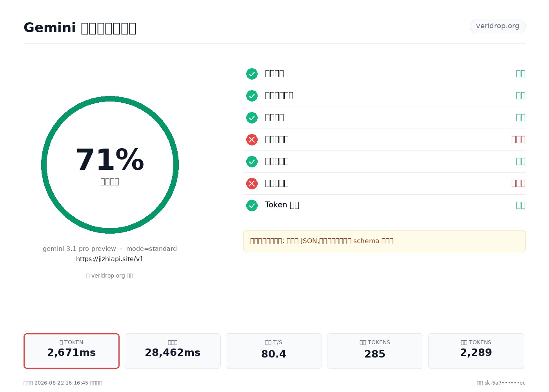Image resolution: width=549 pixels, height=392 pixels.
Task: Click the red failed status text of the fourth row
Action: point(518,140)
